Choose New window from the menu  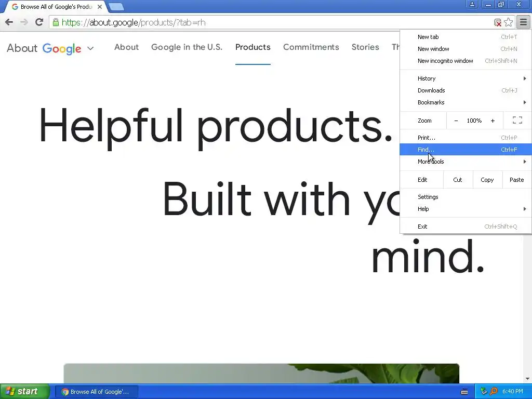click(x=465, y=49)
